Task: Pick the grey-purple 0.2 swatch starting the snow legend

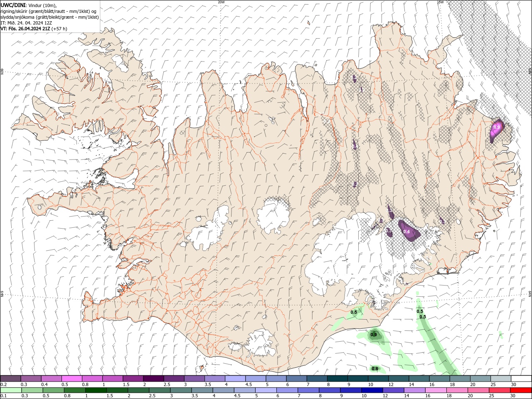Action: coord(11,378)
